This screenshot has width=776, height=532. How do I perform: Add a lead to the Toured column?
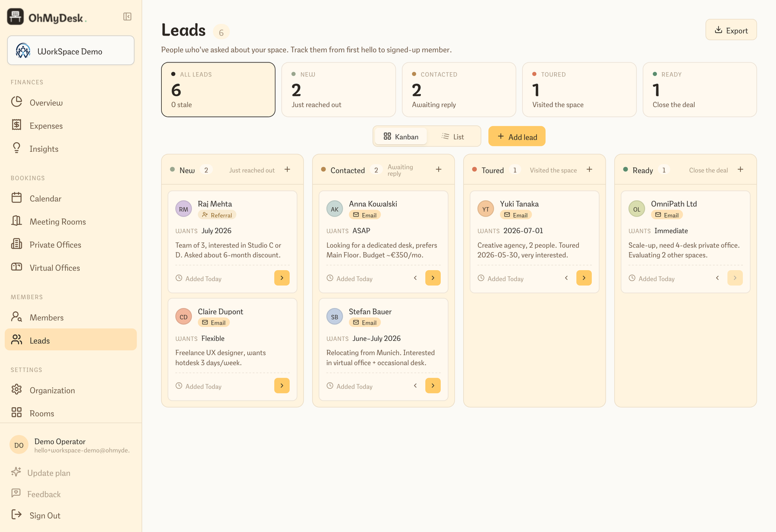pyautogui.click(x=590, y=170)
